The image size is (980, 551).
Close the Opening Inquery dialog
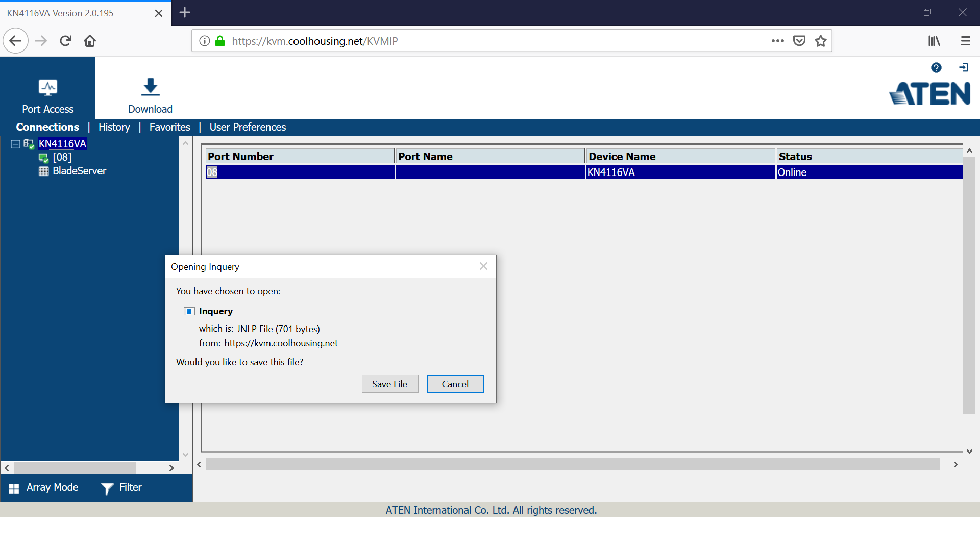(x=483, y=266)
